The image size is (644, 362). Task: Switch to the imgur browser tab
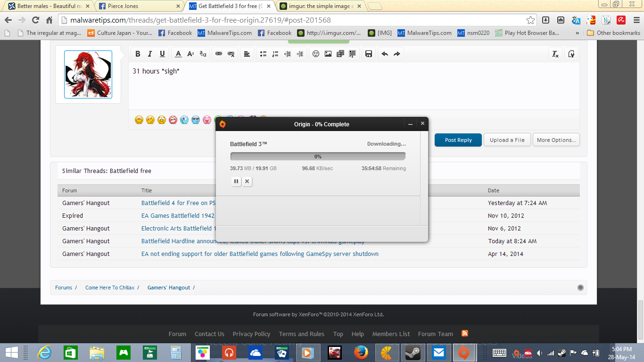click(x=321, y=6)
